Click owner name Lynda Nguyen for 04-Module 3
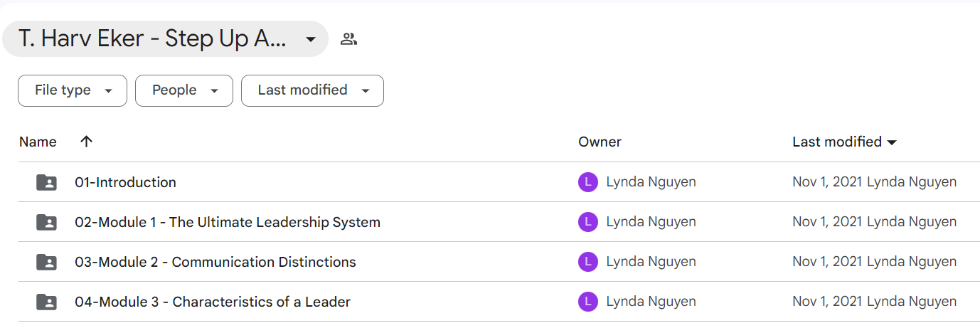 [651, 302]
